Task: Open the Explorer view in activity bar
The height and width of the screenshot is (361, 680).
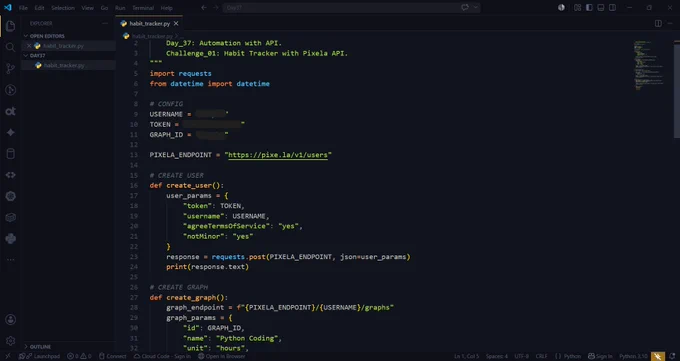Action: click(10, 26)
